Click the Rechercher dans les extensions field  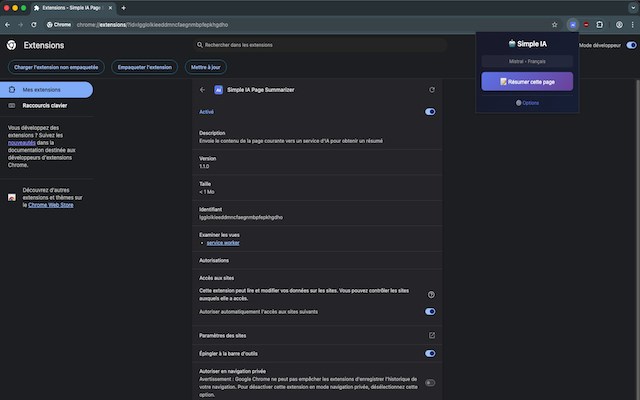coord(320,45)
